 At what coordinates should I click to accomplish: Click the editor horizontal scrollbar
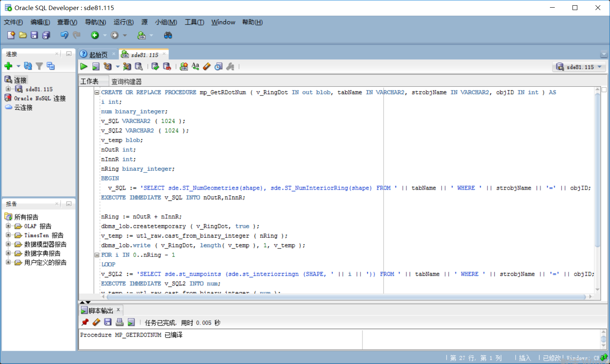click(x=346, y=297)
